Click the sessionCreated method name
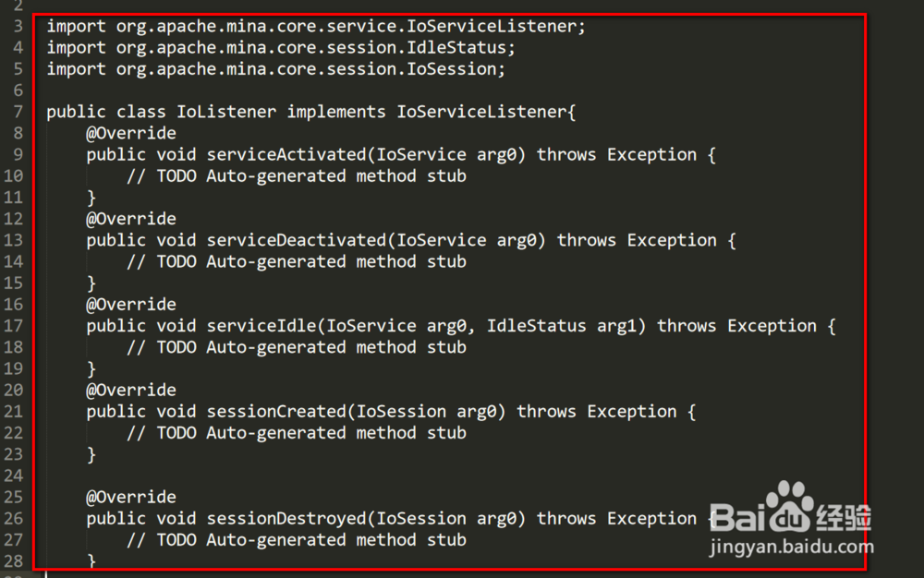Image resolution: width=924 pixels, height=578 pixels. point(276,412)
